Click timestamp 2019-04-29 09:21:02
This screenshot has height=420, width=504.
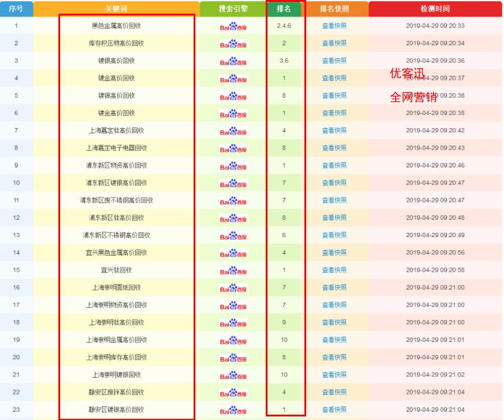(435, 374)
